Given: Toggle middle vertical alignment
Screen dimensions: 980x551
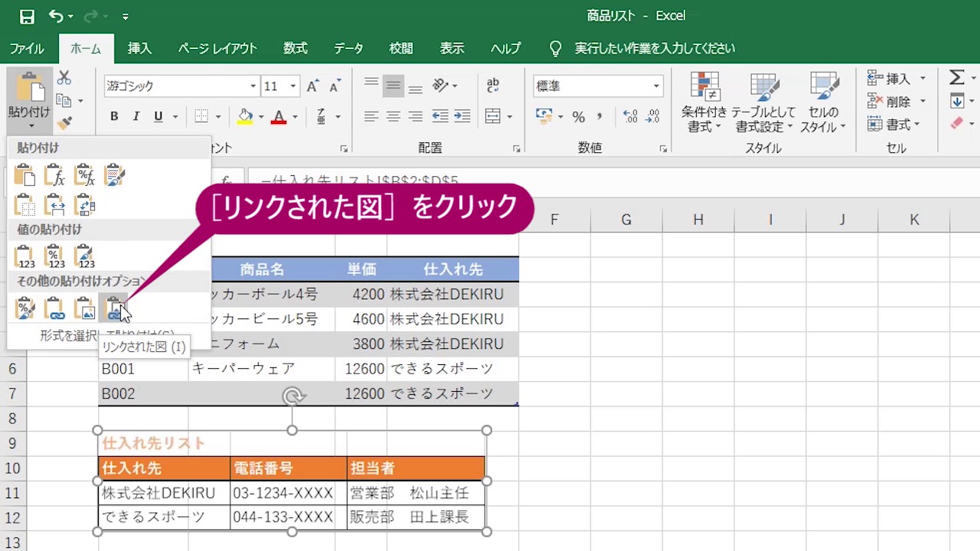Looking at the screenshot, I should click(x=393, y=86).
